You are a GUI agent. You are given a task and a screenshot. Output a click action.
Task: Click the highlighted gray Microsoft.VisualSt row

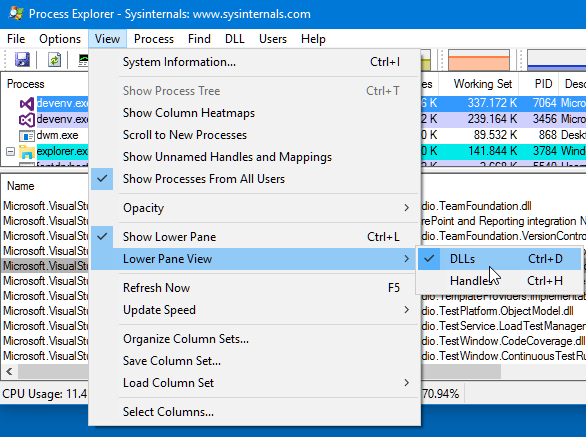coord(45,266)
